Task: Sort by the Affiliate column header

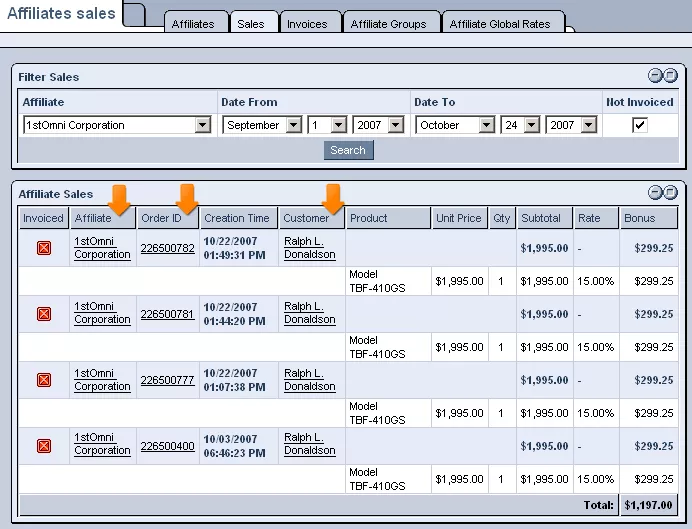Action: (x=102, y=218)
